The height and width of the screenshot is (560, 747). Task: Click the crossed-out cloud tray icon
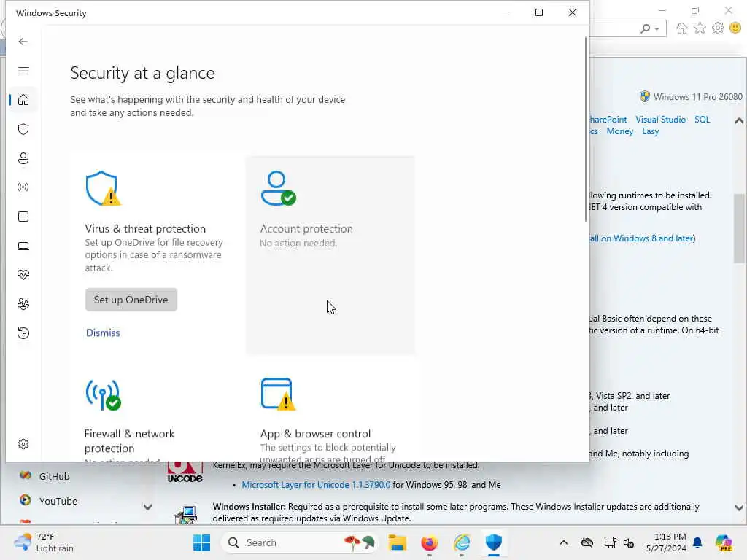587,542
